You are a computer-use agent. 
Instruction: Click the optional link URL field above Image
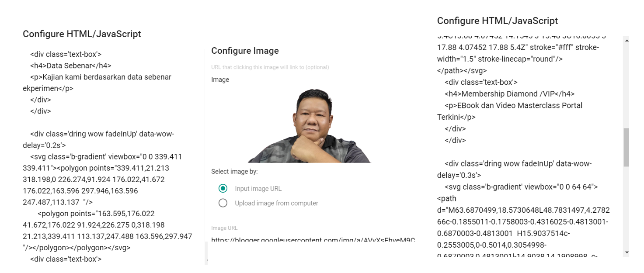pos(270,67)
